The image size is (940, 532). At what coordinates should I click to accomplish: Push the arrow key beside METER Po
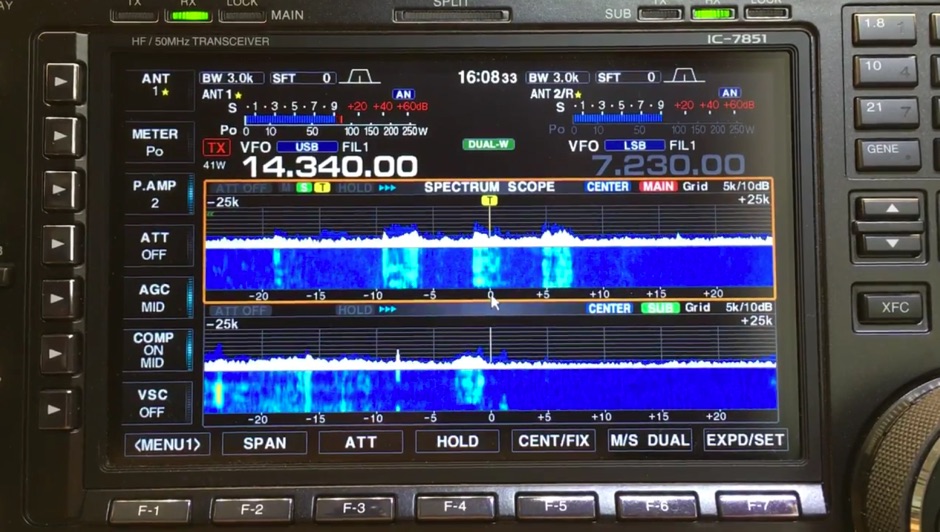click(x=61, y=136)
